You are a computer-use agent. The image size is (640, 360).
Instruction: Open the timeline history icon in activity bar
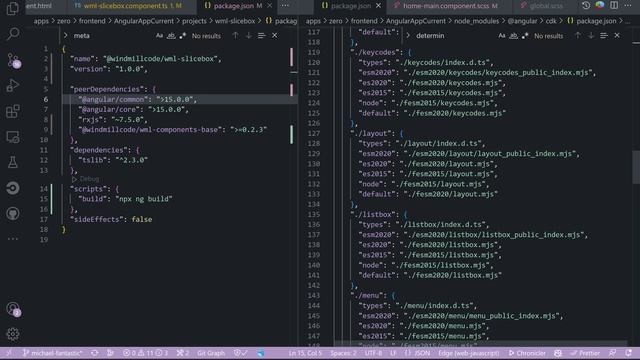click(x=13, y=188)
